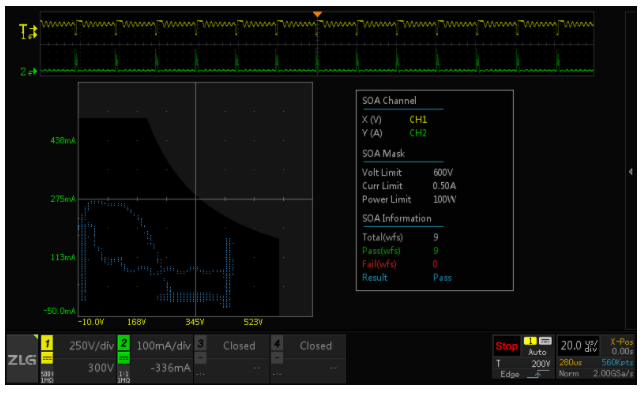
Task: Toggle channel 2 green number badge
Action: click(x=124, y=343)
